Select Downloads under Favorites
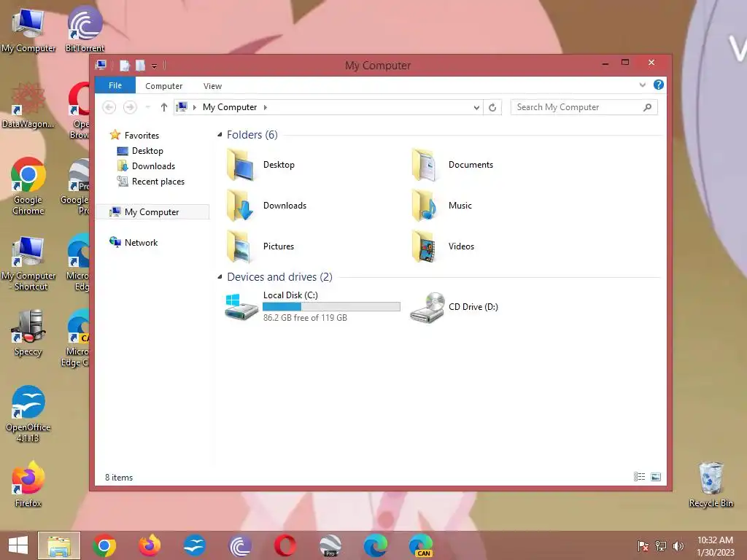 (146, 166)
